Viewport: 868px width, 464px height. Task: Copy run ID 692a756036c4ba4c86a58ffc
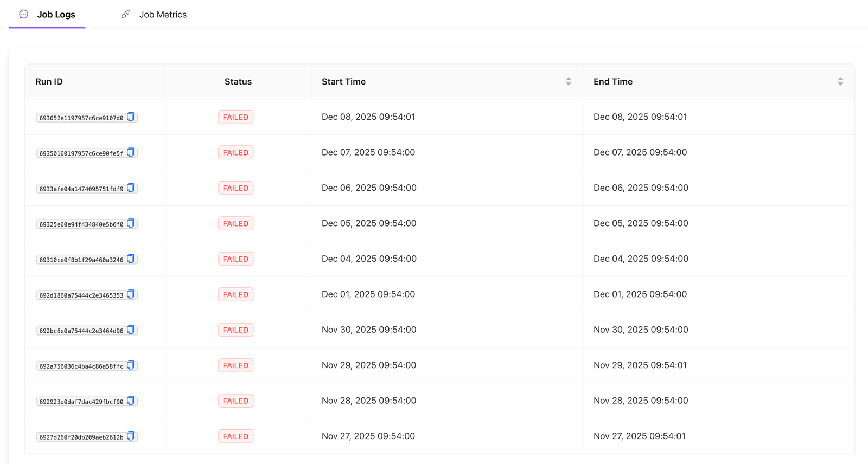tap(131, 366)
